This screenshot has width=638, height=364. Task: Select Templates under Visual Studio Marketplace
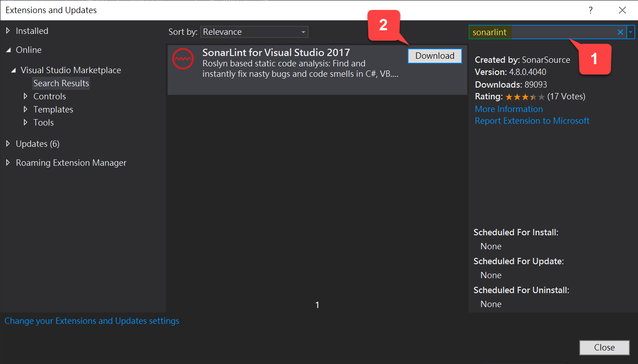coord(53,109)
